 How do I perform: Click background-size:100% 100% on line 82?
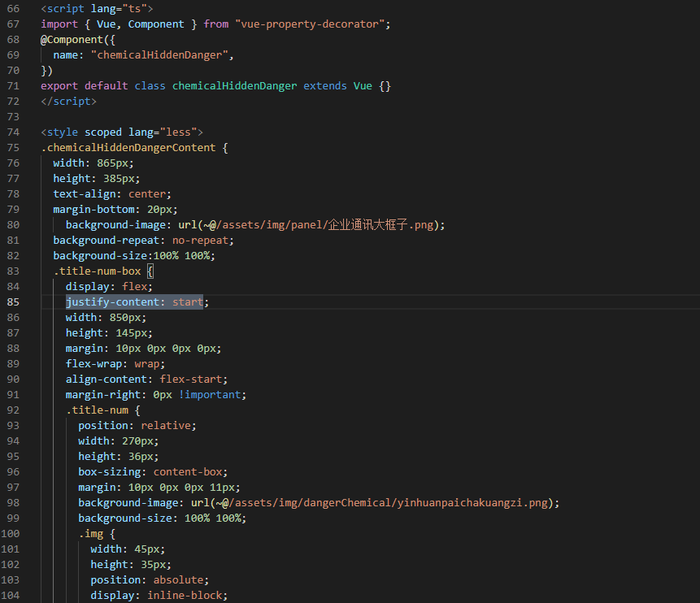(134, 256)
